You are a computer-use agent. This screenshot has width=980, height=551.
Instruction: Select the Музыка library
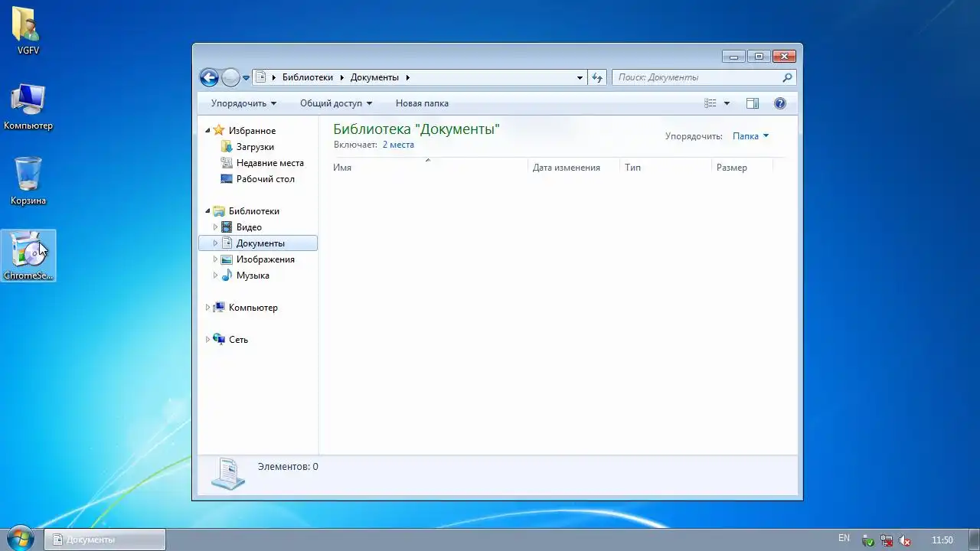tap(253, 275)
